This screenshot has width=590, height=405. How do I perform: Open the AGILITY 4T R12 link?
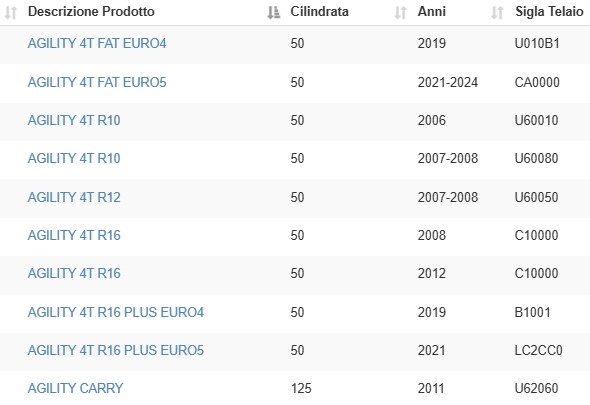pos(74,197)
